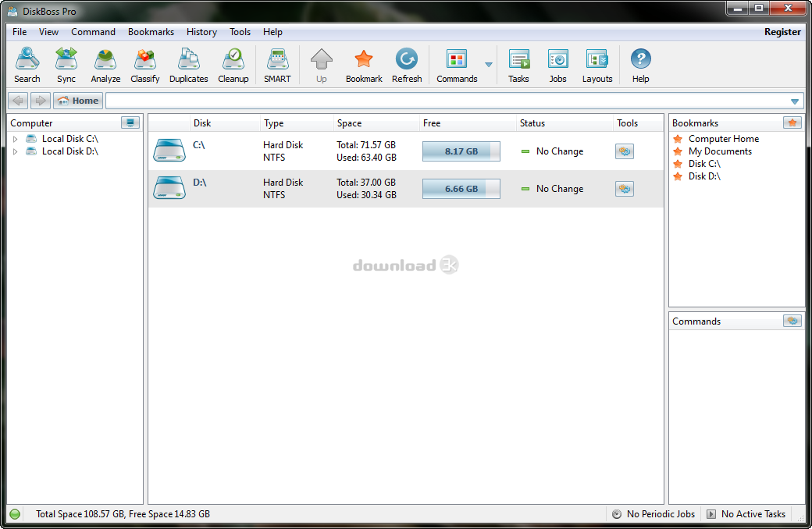Click the green status indicator in status bar
This screenshot has width=812, height=529.
coord(15,514)
